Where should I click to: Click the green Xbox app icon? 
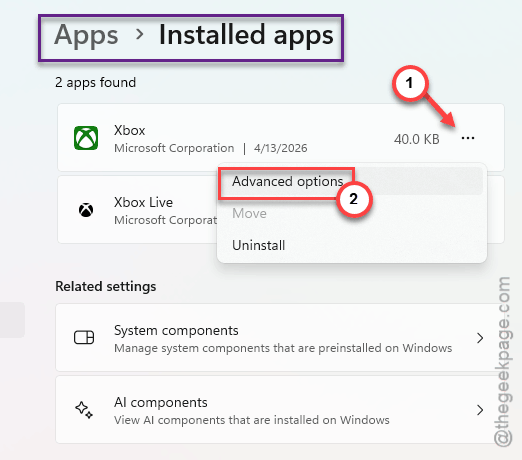point(86,138)
